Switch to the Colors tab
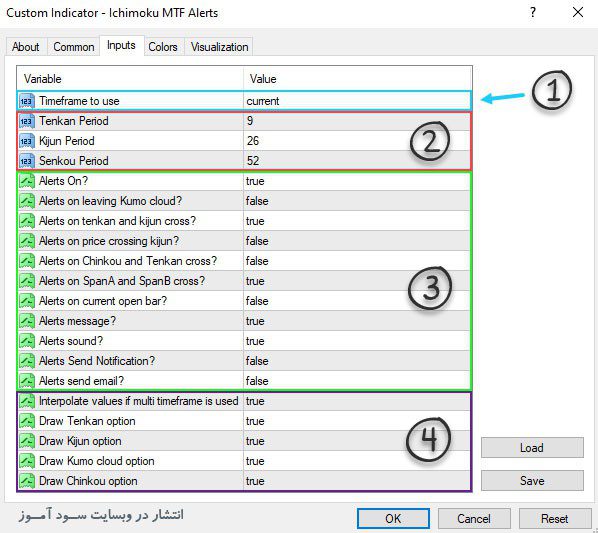Image resolution: width=598 pixels, height=533 pixels. 163,47
